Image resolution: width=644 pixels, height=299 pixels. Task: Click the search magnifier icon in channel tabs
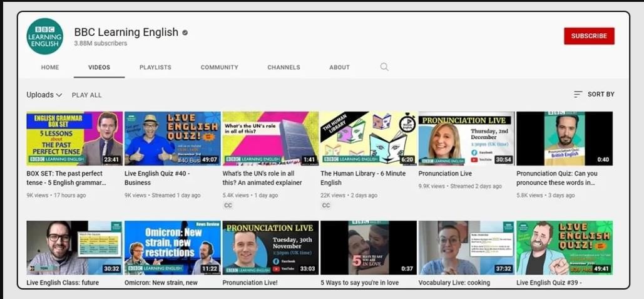tap(384, 67)
